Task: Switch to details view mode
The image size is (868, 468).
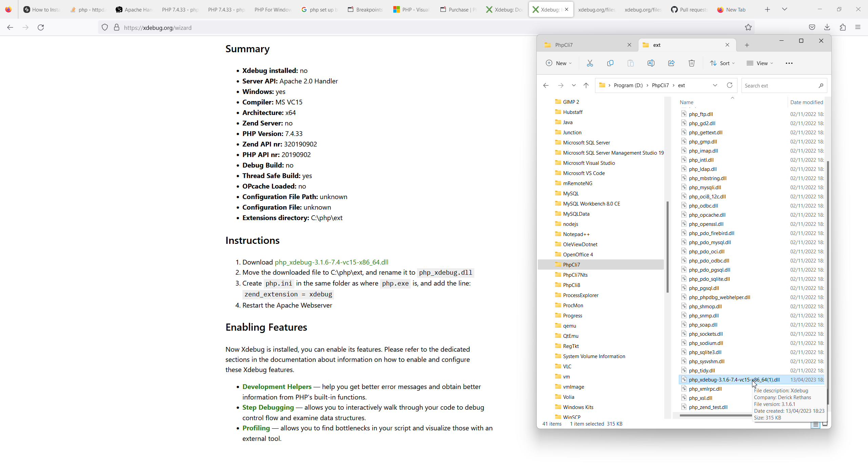Action: pos(815,424)
